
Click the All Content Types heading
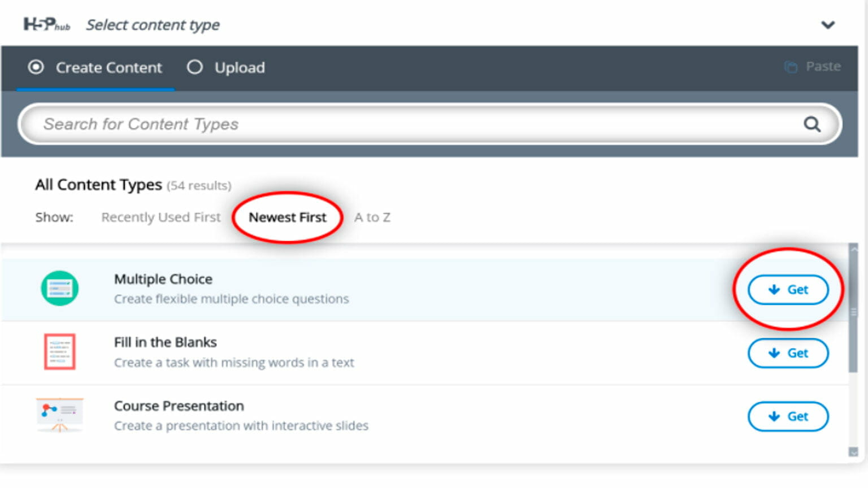pos(98,185)
